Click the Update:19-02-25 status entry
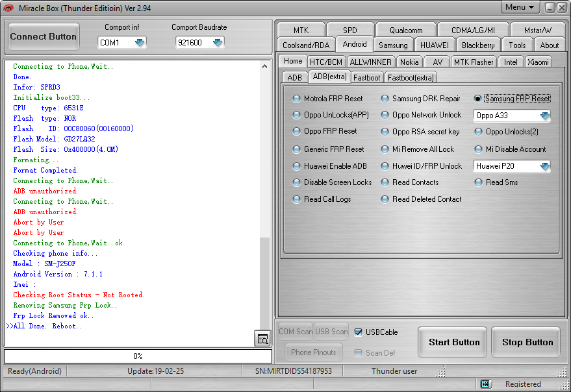The image size is (571, 392). (x=155, y=371)
